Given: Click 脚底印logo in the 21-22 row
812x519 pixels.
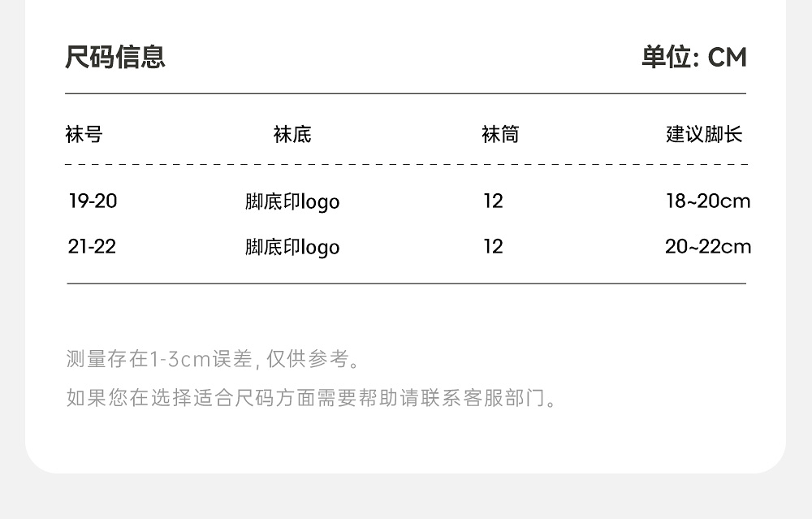Looking at the screenshot, I should pos(292,247).
